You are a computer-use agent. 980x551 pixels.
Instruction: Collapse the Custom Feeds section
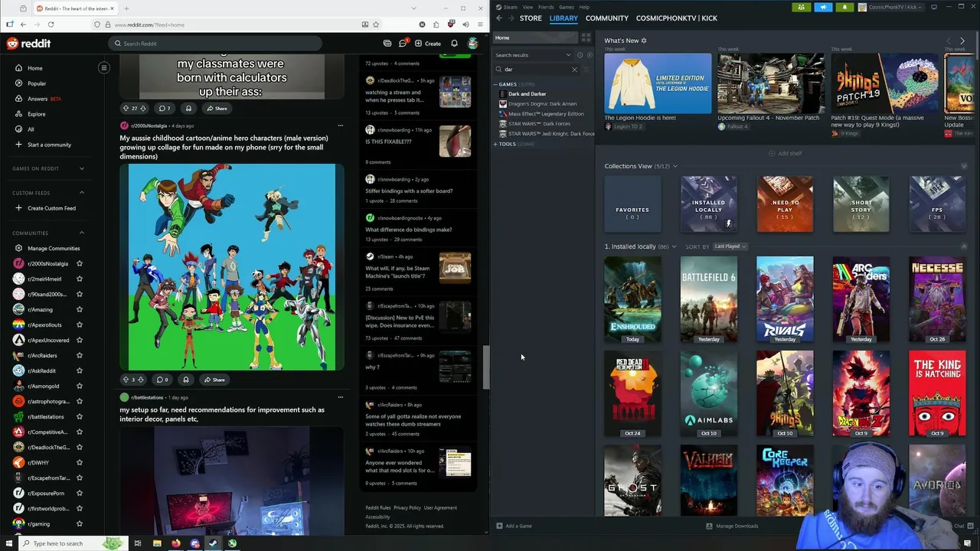pyautogui.click(x=82, y=193)
